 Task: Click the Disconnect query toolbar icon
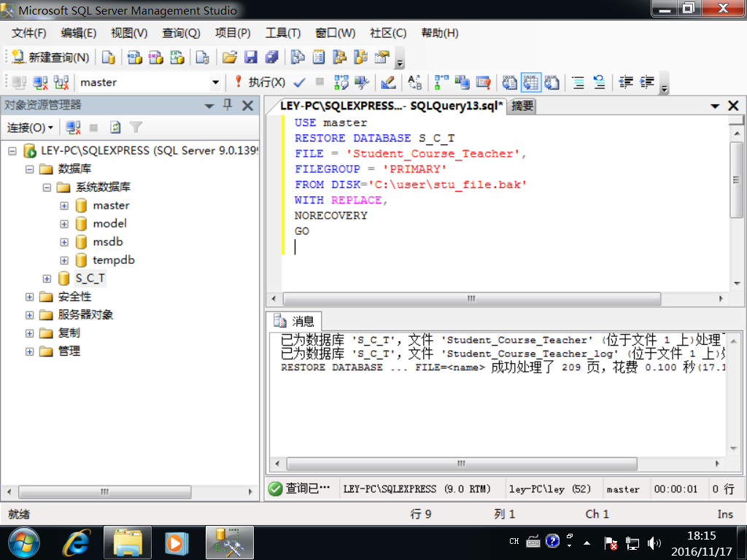(41, 82)
